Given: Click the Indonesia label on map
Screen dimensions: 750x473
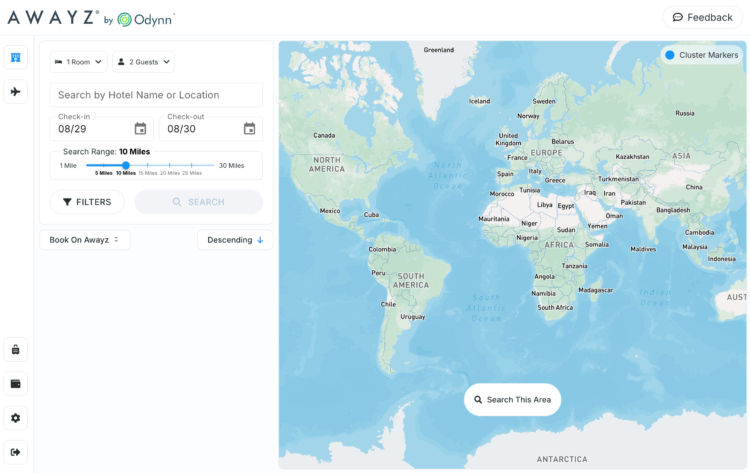Looking at the screenshot, I should [x=721, y=259].
